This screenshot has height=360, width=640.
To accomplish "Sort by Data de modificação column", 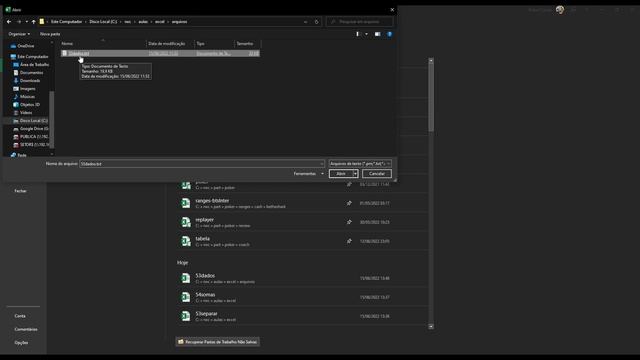I will (170, 44).
